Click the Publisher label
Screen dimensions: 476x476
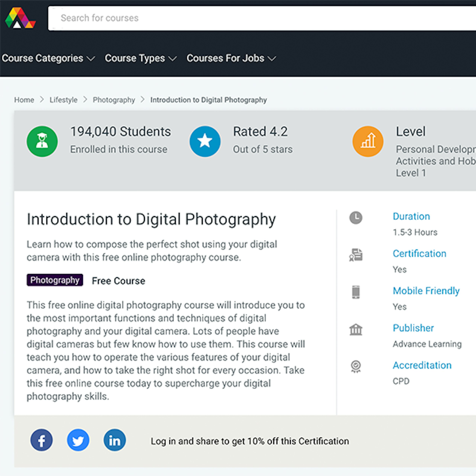pos(413,328)
